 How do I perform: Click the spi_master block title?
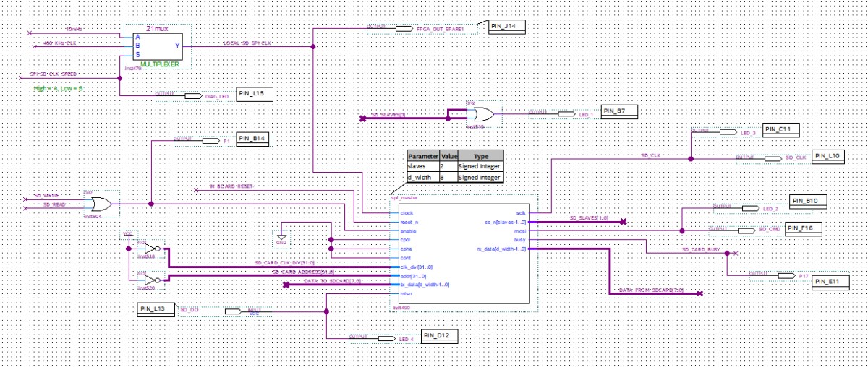click(x=405, y=197)
